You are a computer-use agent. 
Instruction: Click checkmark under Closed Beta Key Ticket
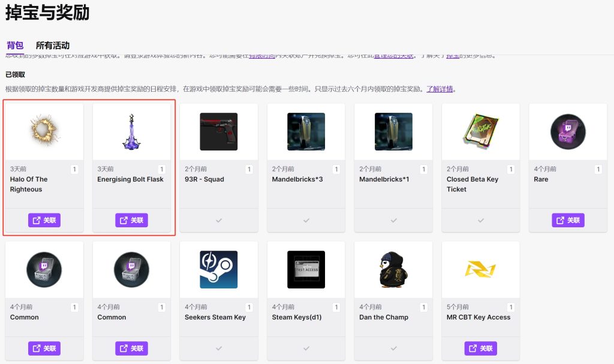(481, 221)
